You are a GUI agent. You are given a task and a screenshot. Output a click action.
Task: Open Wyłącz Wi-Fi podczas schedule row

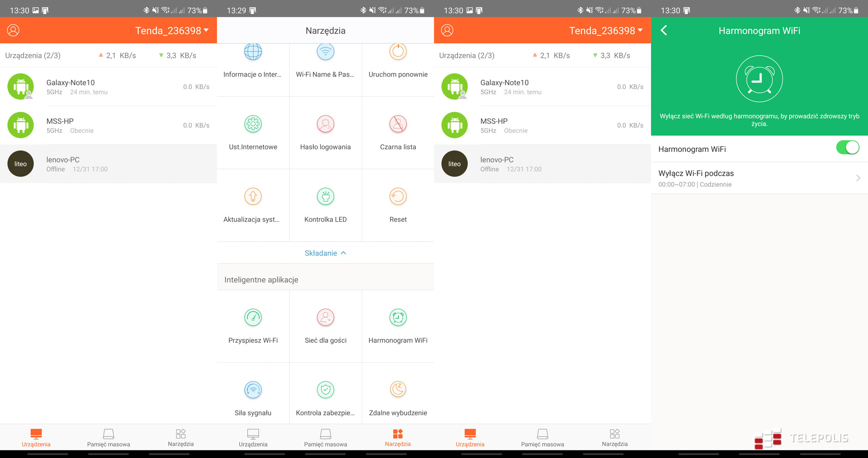(x=759, y=178)
